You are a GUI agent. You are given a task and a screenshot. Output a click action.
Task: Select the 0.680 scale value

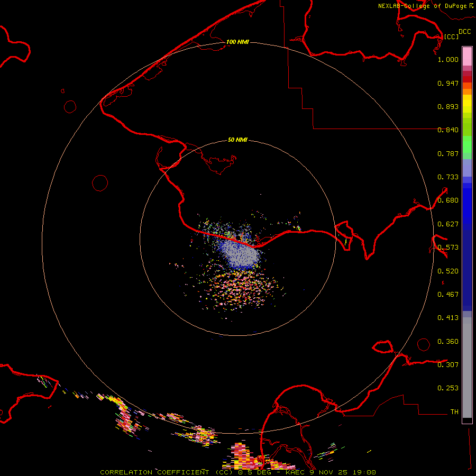pos(448,200)
